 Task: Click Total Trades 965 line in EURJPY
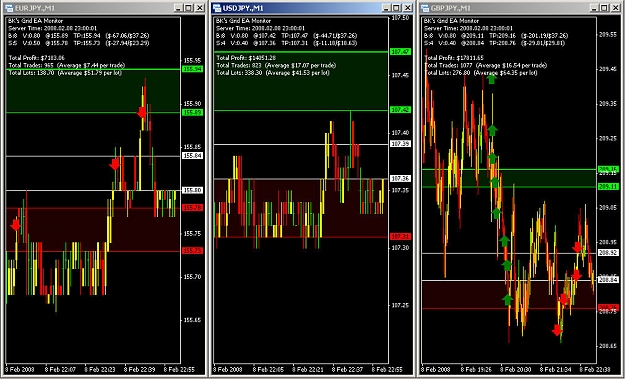(x=67, y=65)
